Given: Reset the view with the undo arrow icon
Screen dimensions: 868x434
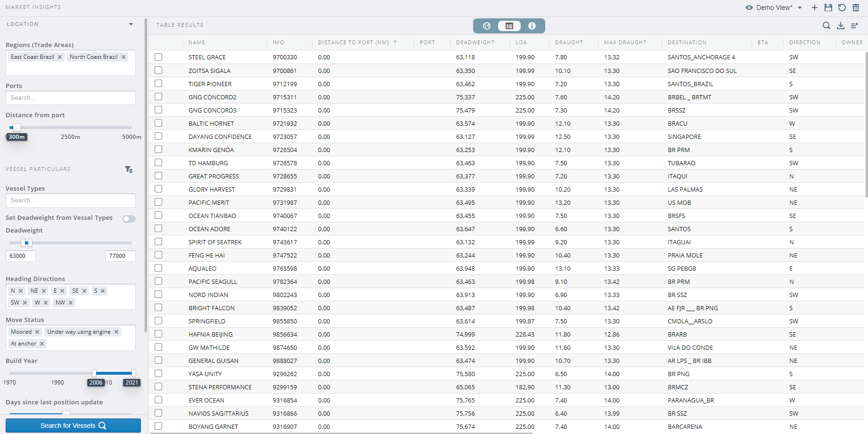Looking at the screenshot, I should coord(842,8).
